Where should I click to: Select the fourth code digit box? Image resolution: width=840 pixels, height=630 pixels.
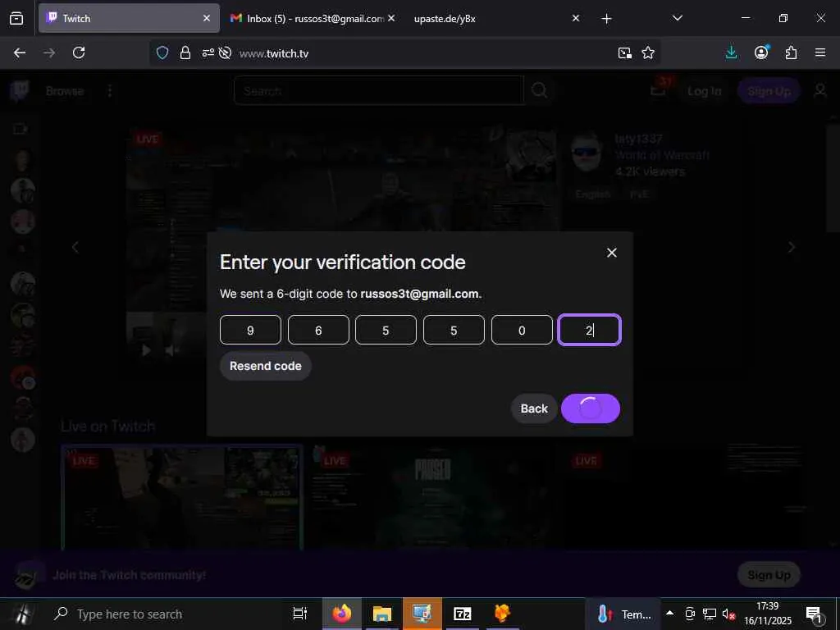pyautogui.click(x=454, y=330)
